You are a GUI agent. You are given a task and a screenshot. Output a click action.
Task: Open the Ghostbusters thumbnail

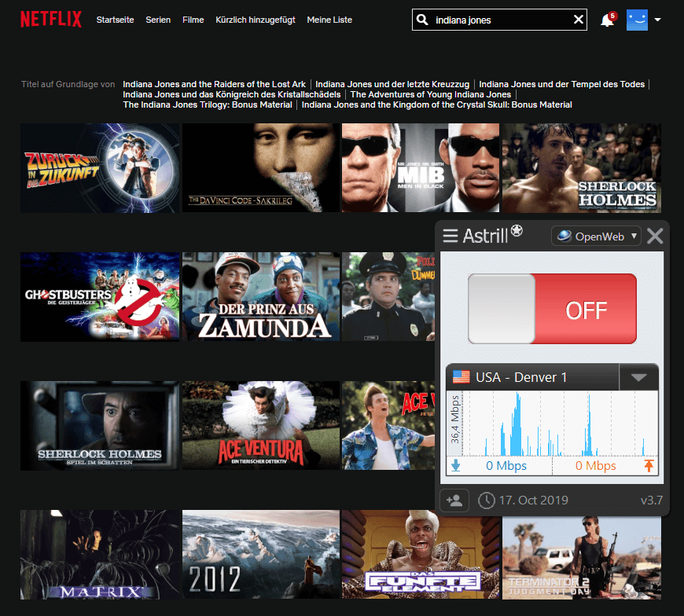pyautogui.click(x=100, y=297)
